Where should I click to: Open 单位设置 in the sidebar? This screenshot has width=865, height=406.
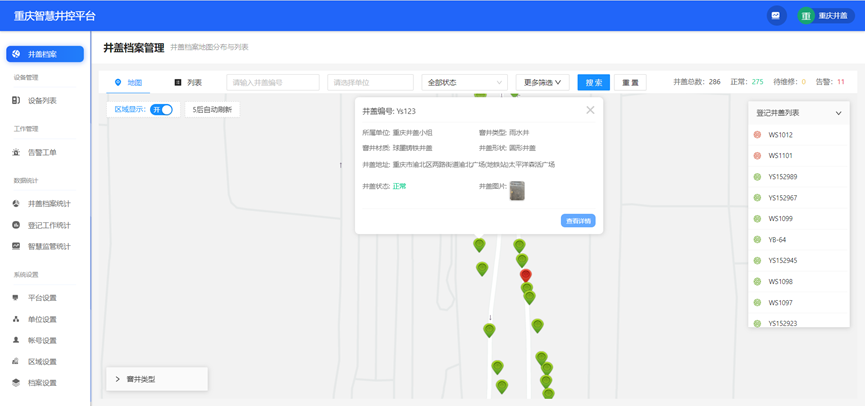click(41, 320)
